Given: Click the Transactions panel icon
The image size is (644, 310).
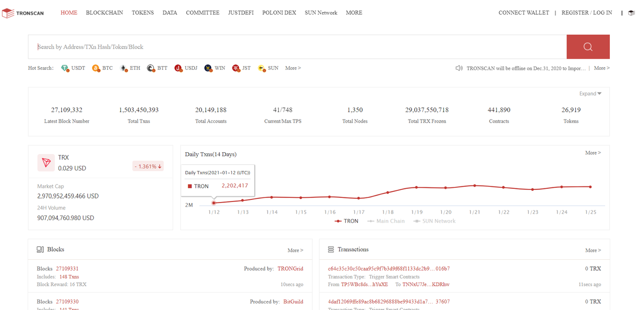Looking at the screenshot, I should click(x=331, y=250).
